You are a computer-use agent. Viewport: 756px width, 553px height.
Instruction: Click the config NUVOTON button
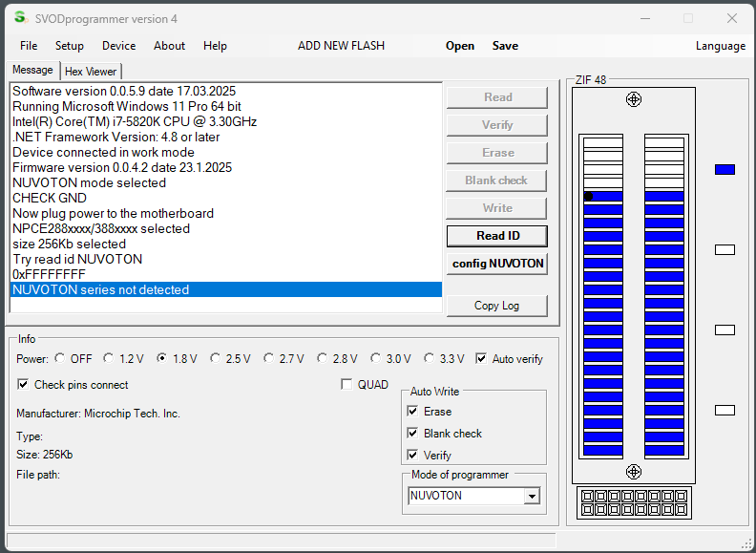[x=497, y=264]
